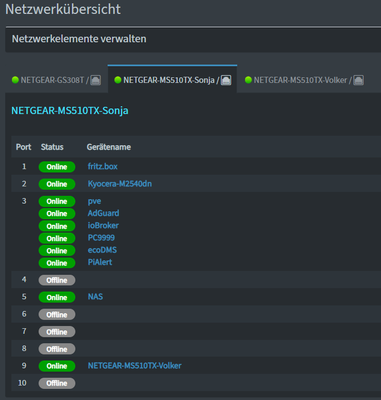Click port number 5
This screenshot has width=381, height=400.
(24, 297)
